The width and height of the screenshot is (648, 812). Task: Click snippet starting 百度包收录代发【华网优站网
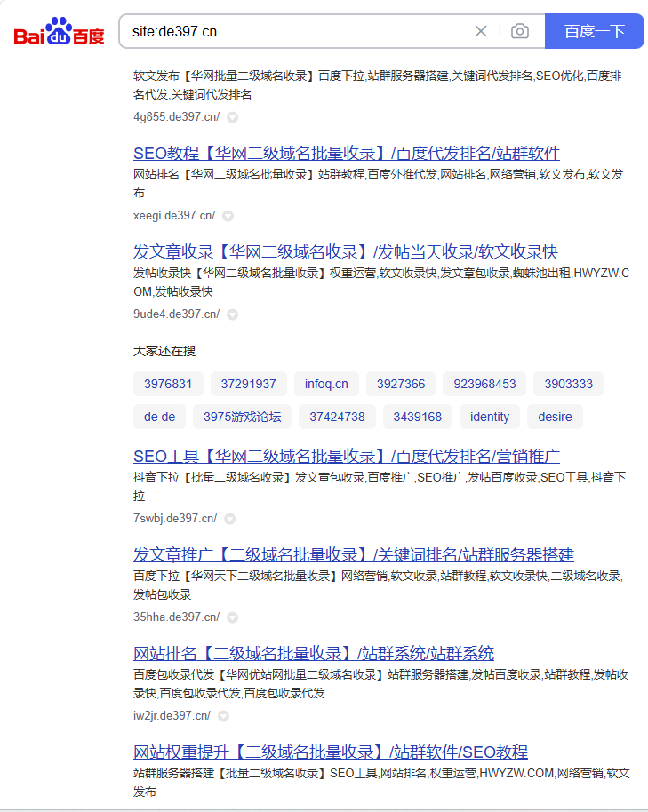pyautogui.click(x=380, y=683)
